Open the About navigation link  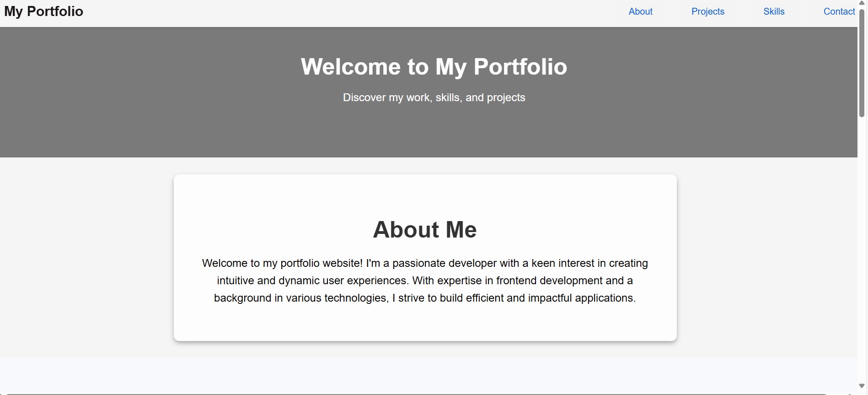pos(640,11)
